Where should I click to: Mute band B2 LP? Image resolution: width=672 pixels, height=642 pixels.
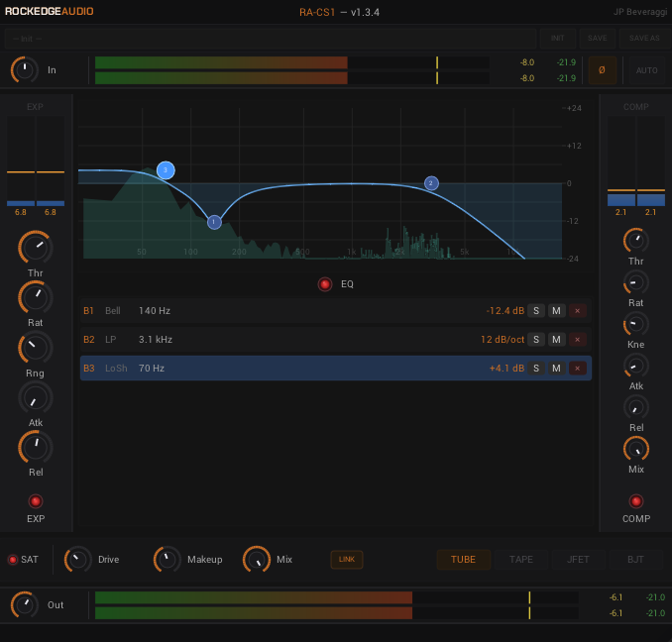click(556, 339)
